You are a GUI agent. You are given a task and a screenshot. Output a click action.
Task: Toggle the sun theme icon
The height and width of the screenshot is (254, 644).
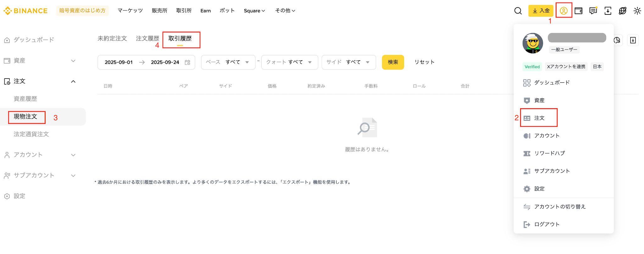coord(637,11)
